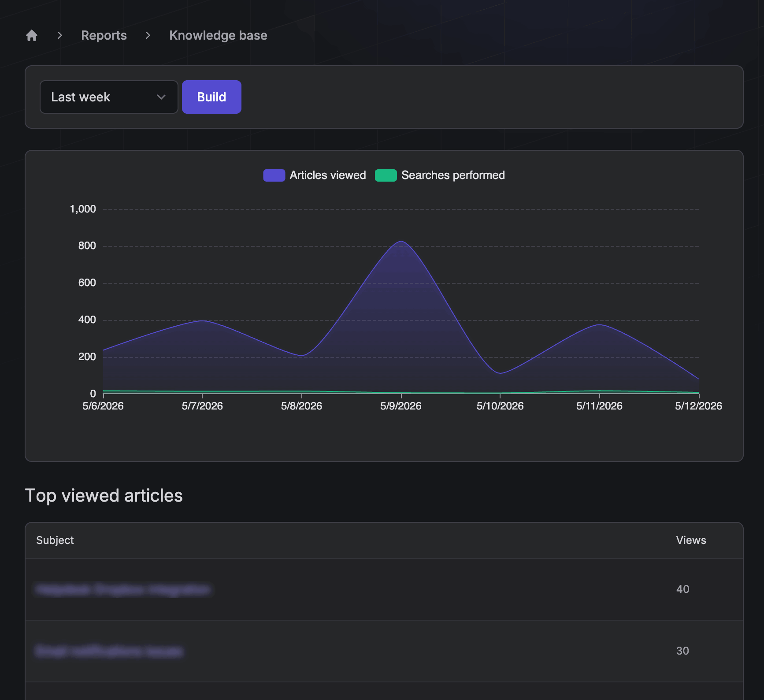Screen dimensions: 764x700
Task: Open the article with 30 views
Action: [109, 651]
